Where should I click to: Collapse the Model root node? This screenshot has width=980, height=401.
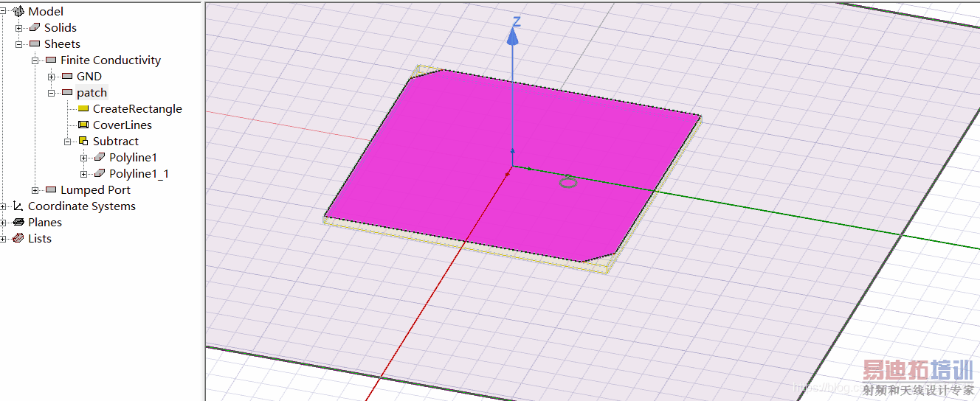[3, 11]
